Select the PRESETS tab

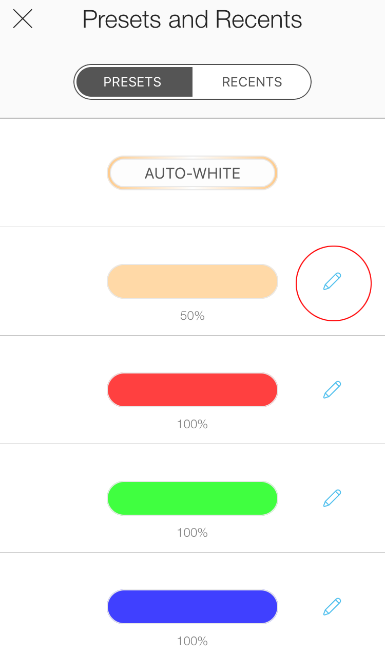[x=133, y=82]
